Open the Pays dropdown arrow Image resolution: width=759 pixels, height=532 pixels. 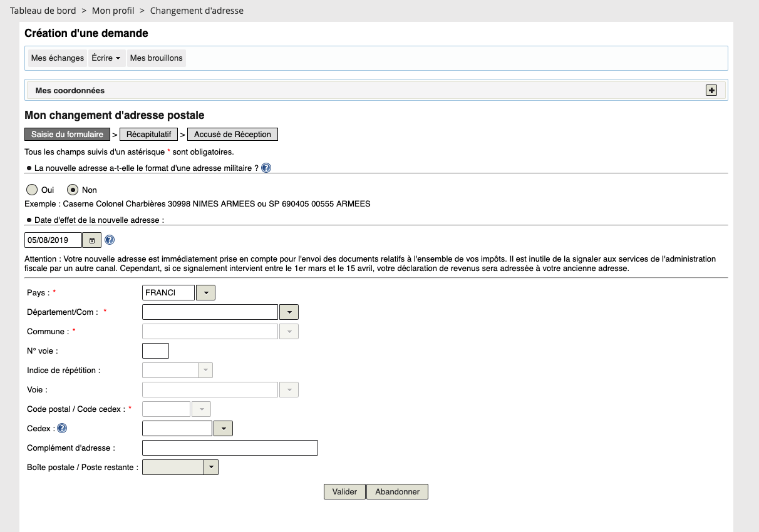pyautogui.click(x=206, y=293)
